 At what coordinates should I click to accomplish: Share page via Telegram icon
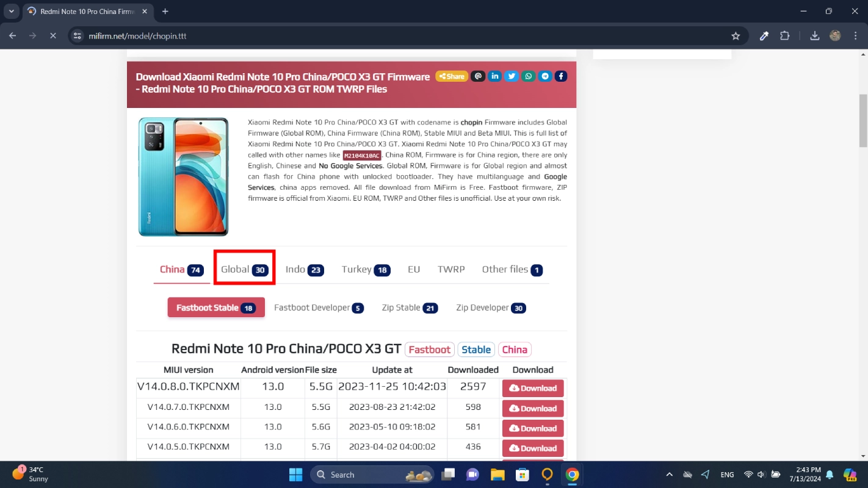coord(545,76)
